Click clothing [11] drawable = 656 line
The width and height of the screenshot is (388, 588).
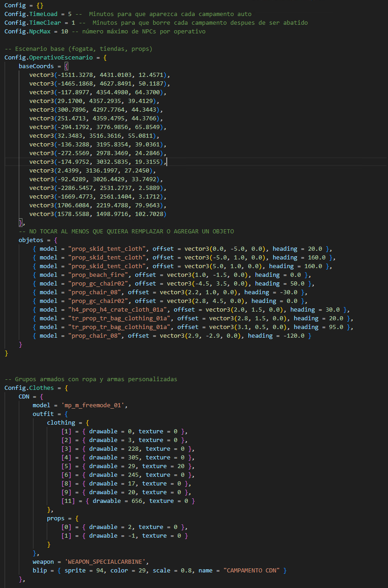[128, 501]
